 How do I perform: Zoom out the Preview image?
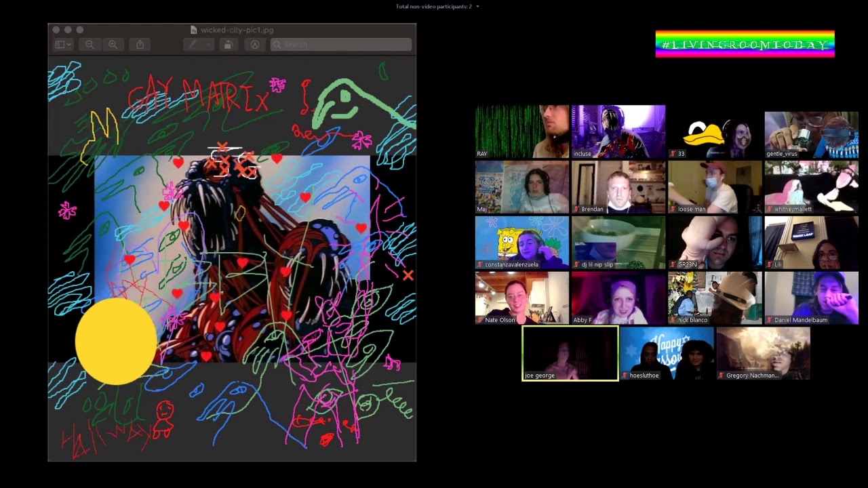[90, 45]
